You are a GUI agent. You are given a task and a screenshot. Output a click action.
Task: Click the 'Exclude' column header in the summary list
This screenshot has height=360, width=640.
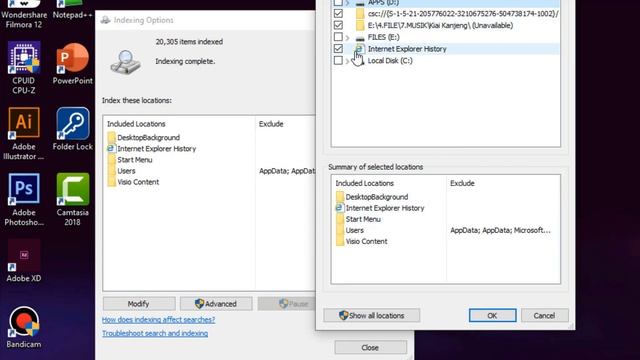[462, 183]
